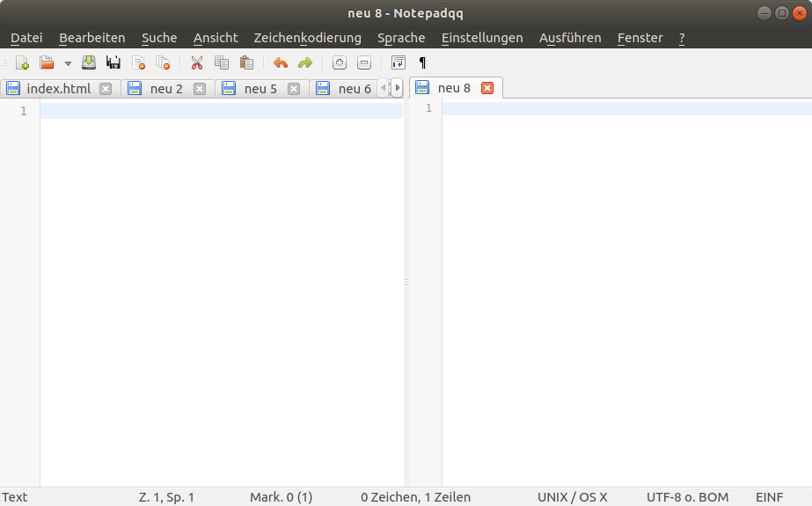Click the Z. 1, Sp. 1 position indicator
812x506 pixels.
click(x=166, y=497)
